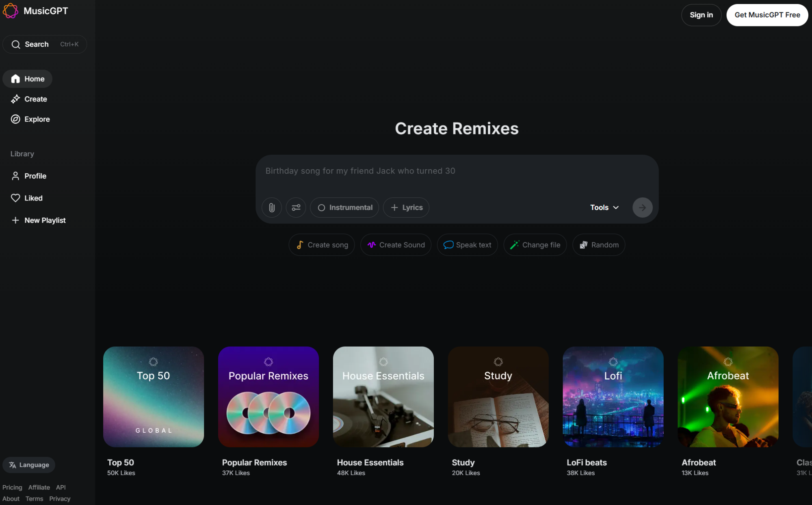This screenshot has height=505, width=812.
Task: Click the paperclip attachment icon
Action: 271,207
